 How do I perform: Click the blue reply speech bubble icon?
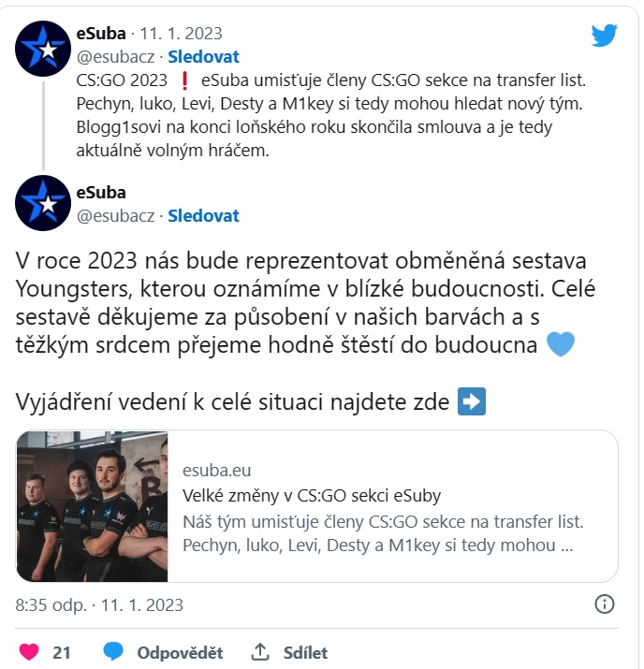113,651
